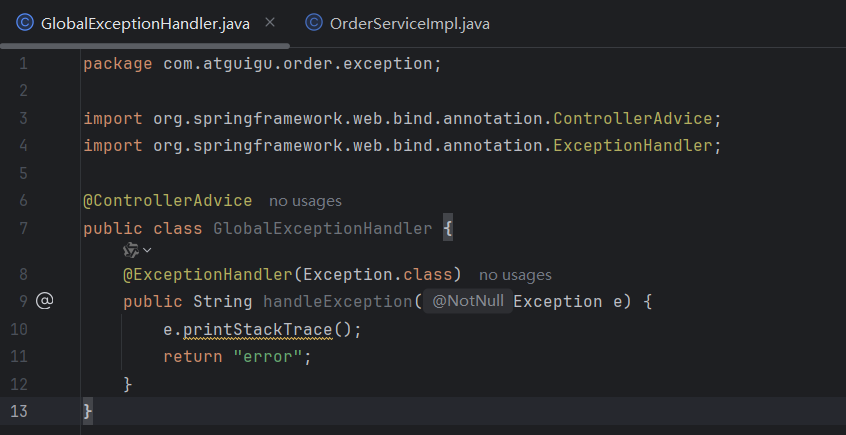Screen dimensions: 846x435
Task: Click the closing brace on line 13
Action: pos(87,411)
